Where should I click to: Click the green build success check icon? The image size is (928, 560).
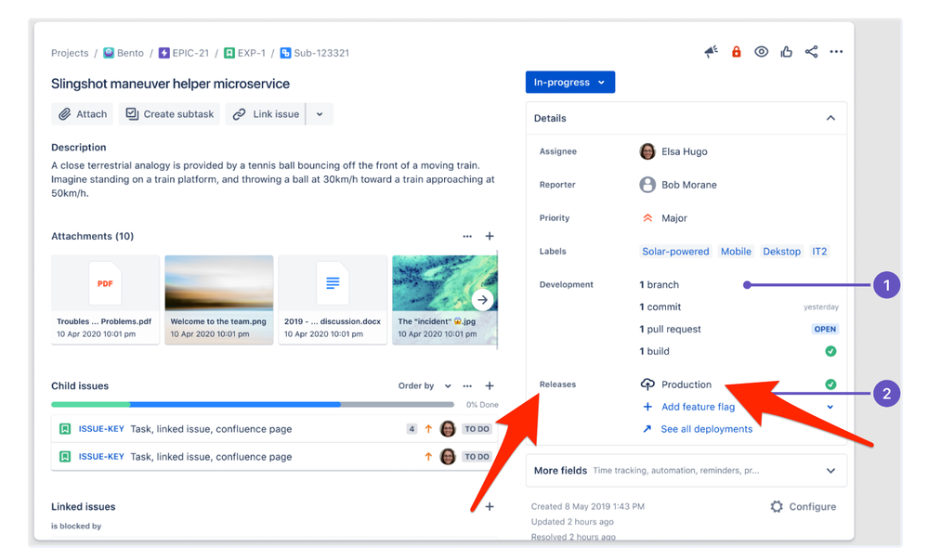pyautogui.click(x=831, y=351)
